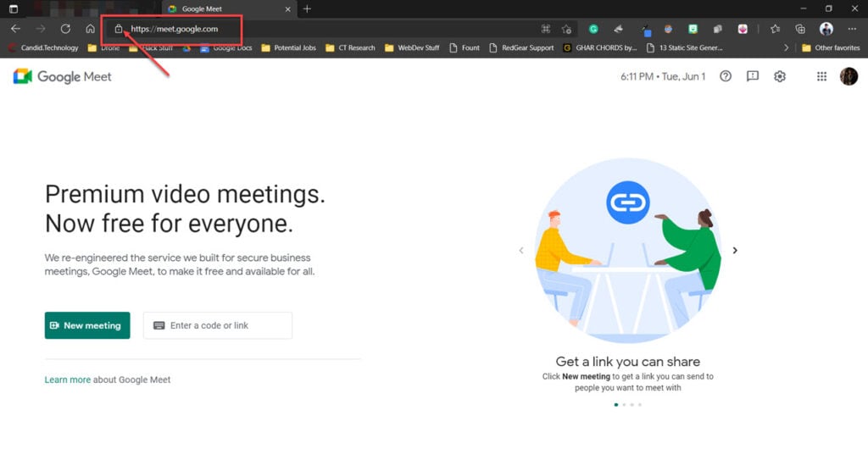Open the Google account avatar
Screen dimensions: 868x471
coord(849,76)
